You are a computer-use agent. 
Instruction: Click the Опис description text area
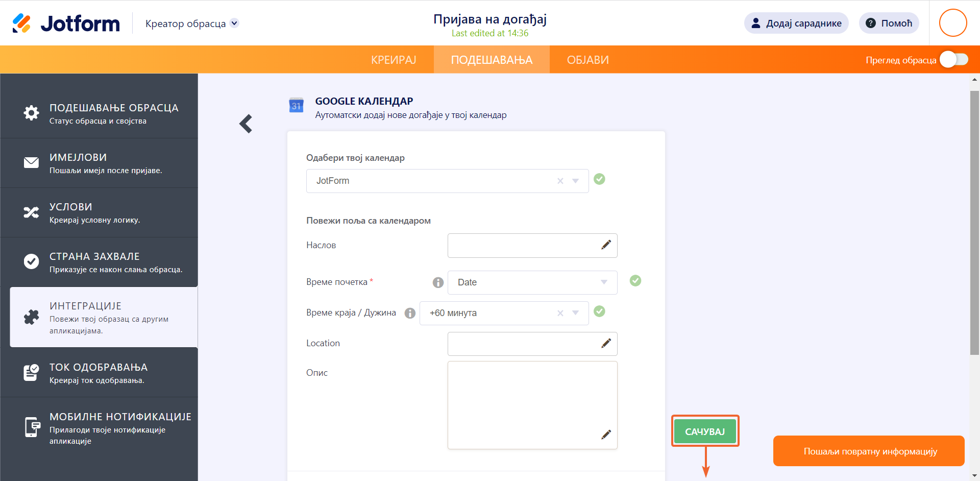coord(532,405)
